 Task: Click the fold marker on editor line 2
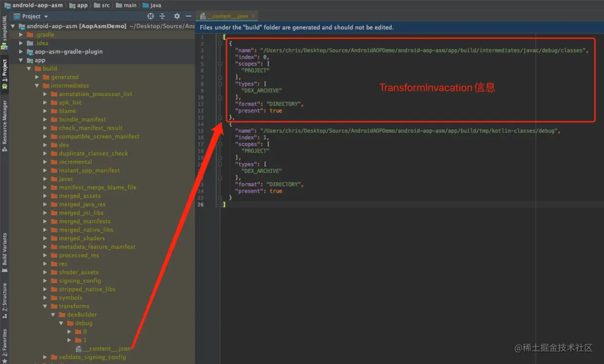[220, 44]
